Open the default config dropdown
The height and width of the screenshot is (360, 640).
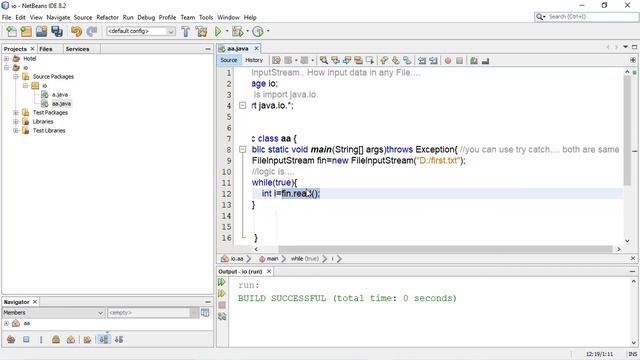(141, 31)
